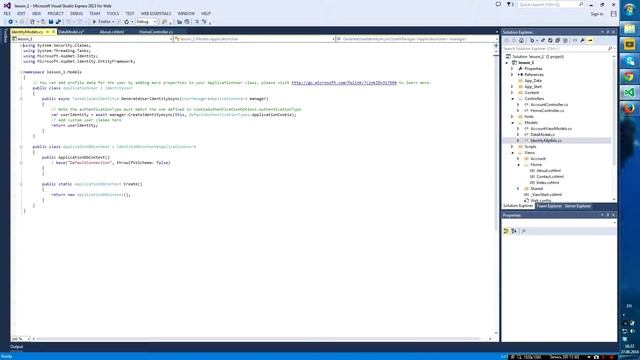
Task: Close the IdentityModels.cs tab
Action: pyautogui.click(x=53, y=32)
